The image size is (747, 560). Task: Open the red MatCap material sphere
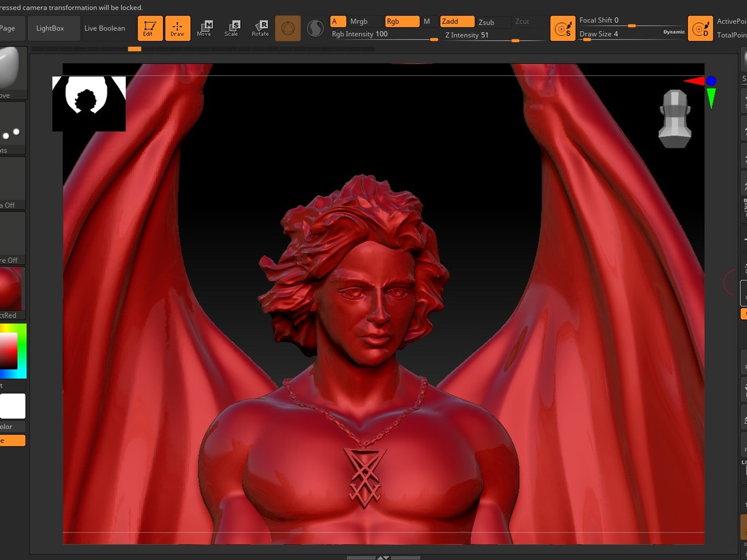point(11,293)
